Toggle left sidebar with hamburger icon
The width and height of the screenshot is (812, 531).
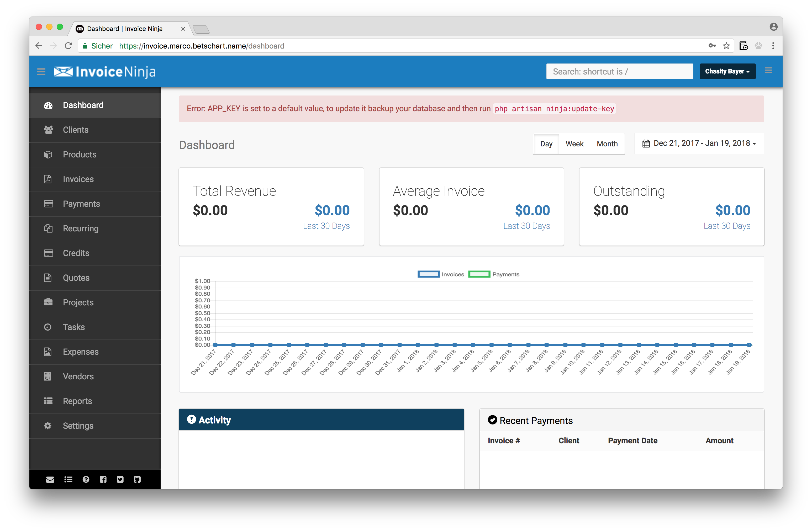pos(41,72)
